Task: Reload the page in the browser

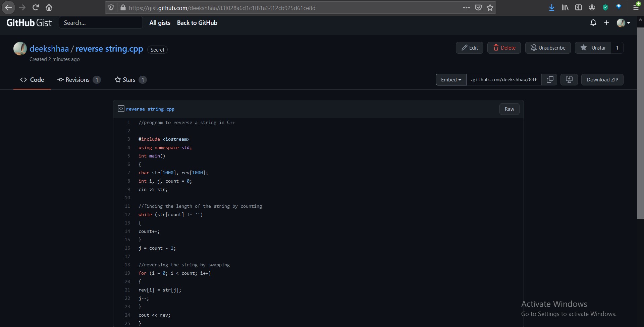Action: point(36,7)
